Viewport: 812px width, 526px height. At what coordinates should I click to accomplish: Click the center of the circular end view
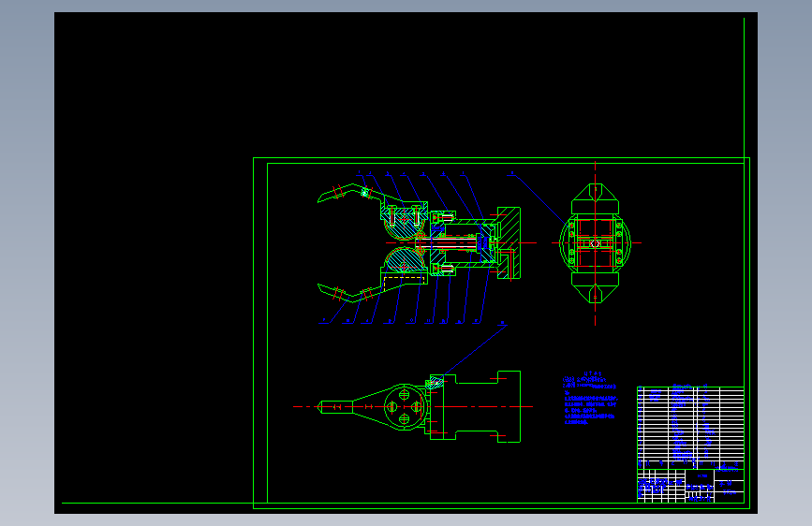[x=595, y=243]
